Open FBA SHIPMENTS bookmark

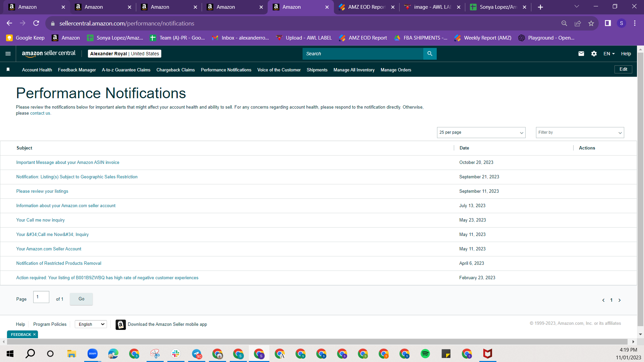421,38
